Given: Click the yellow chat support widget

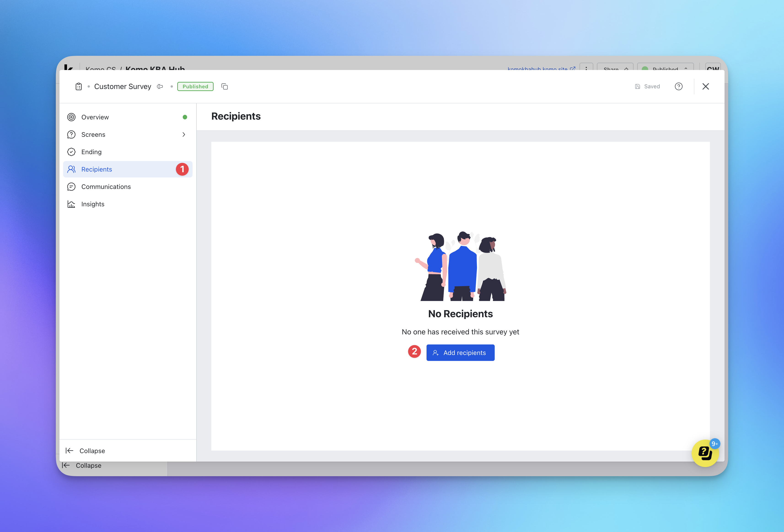Looking at the screenshot, I should click(x=705, y=453).
